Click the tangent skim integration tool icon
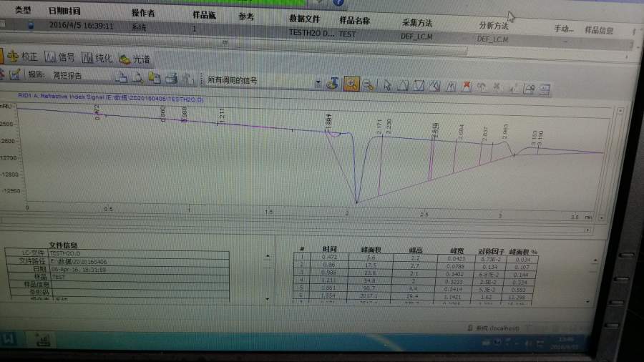 coord(434,86)
